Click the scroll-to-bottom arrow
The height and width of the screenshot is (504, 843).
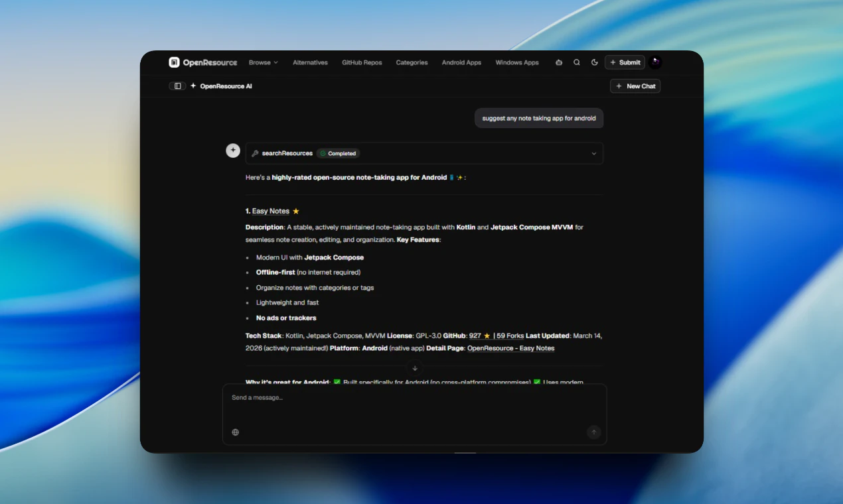coord(414,368)
